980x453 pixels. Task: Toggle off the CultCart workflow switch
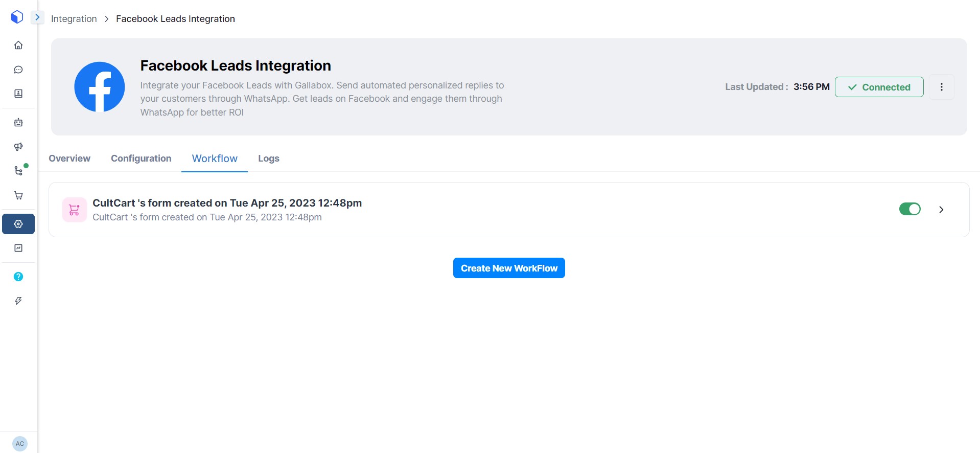pyautogui.click(x=909, y=209)
